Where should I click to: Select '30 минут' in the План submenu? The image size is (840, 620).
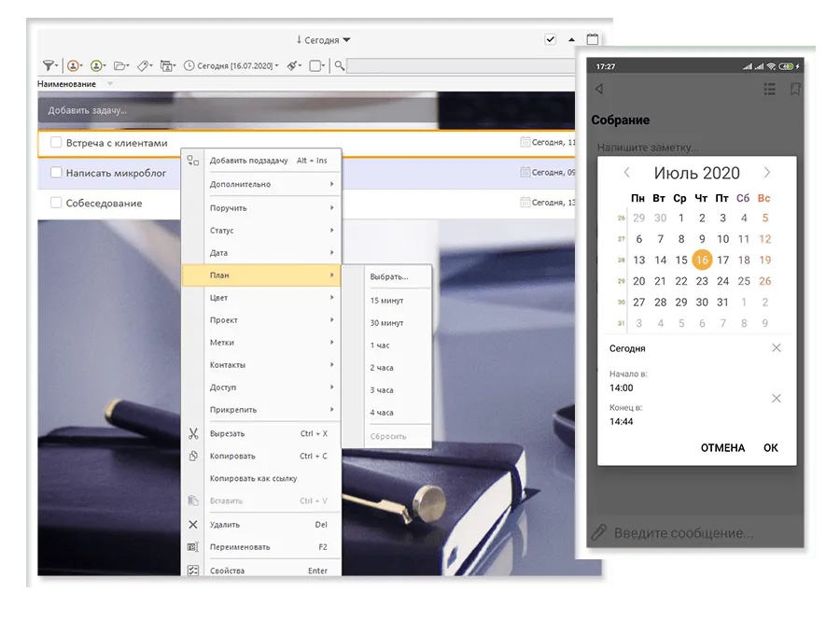pos(386,323)
